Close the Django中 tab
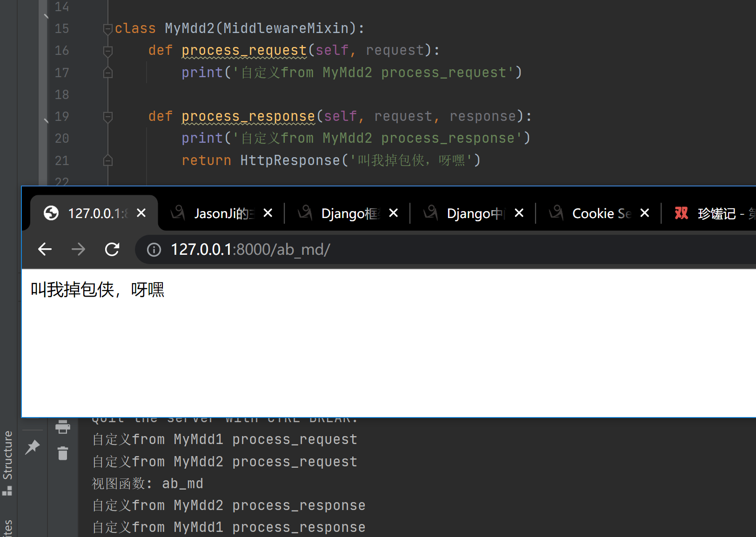The image size is (756, 537). [x=519, y=213]
